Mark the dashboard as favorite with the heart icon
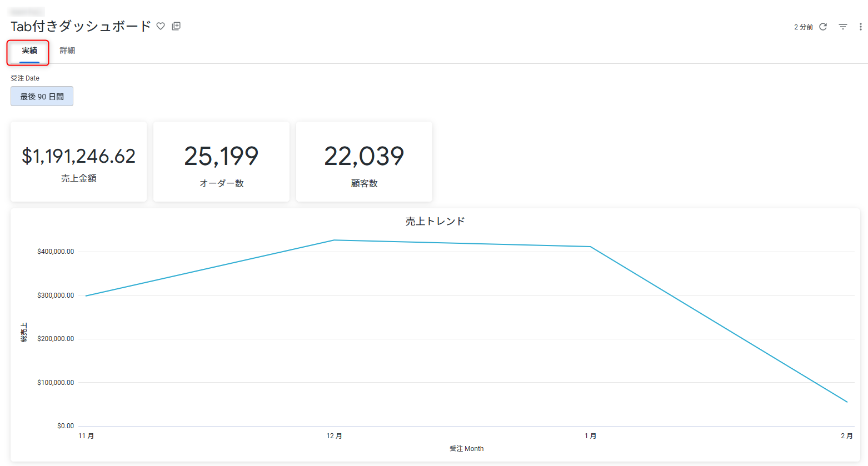 point(161,26)
